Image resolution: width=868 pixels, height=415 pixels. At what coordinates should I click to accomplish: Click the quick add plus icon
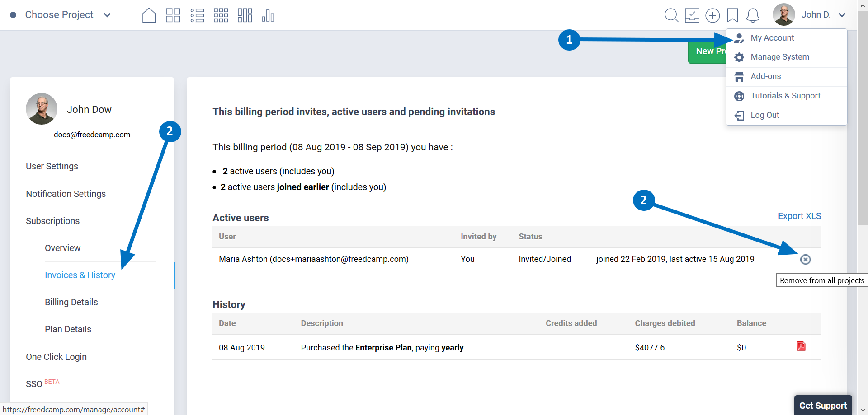(x=712, y=15)
